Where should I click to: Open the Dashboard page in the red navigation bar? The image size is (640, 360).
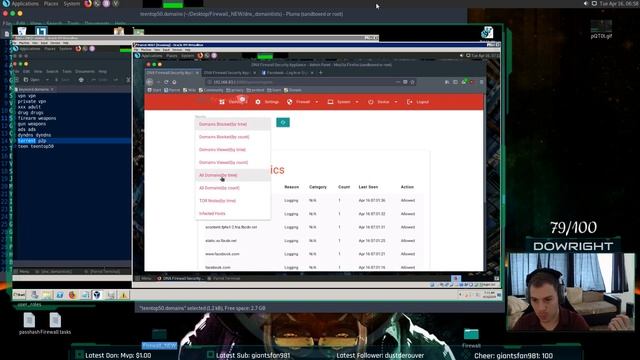233,102
